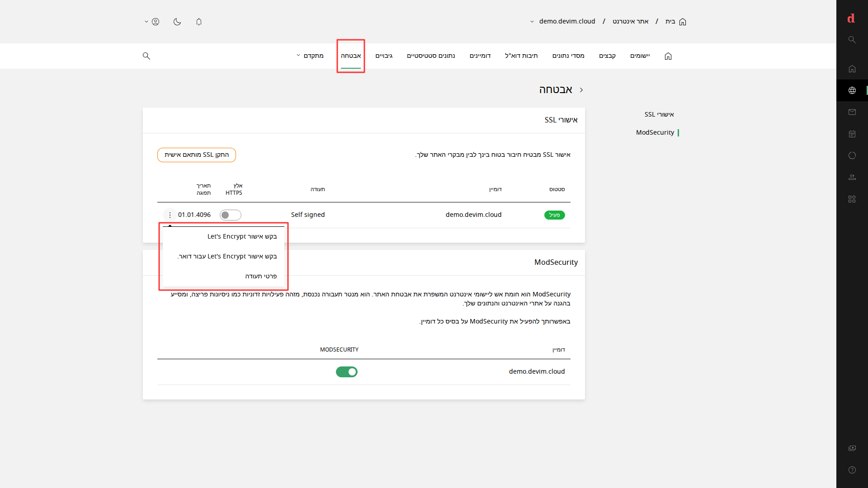
Task: Jump to אישור SSL side navigation link
Action: click(659, 115)
